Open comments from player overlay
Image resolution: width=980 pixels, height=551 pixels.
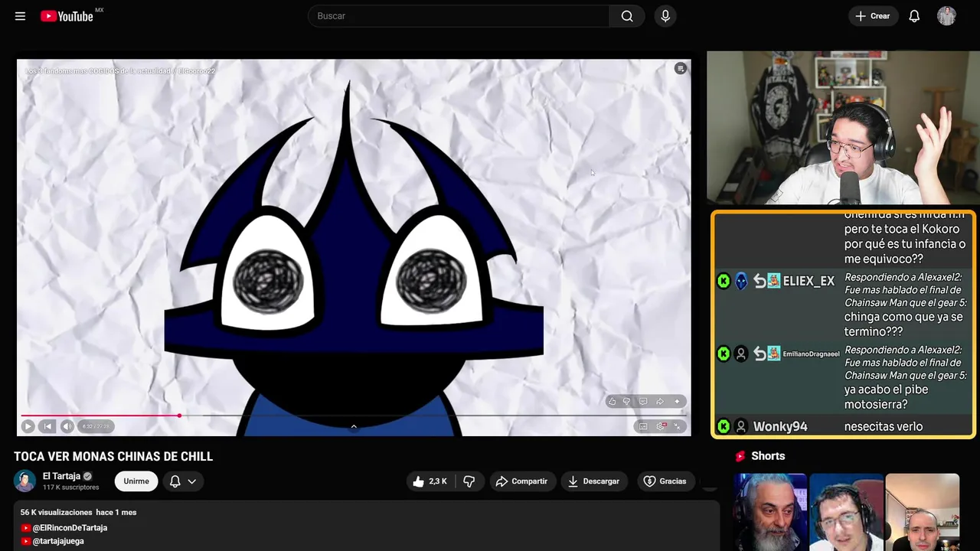pyautogui.click(x=643, y=401)
